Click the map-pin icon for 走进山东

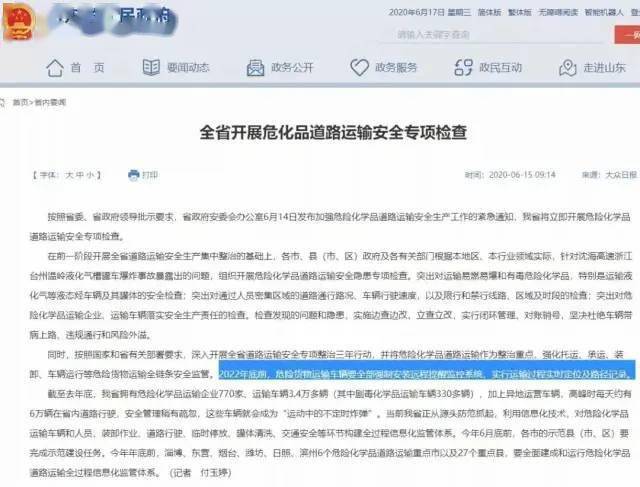click(x=567, y=68)
